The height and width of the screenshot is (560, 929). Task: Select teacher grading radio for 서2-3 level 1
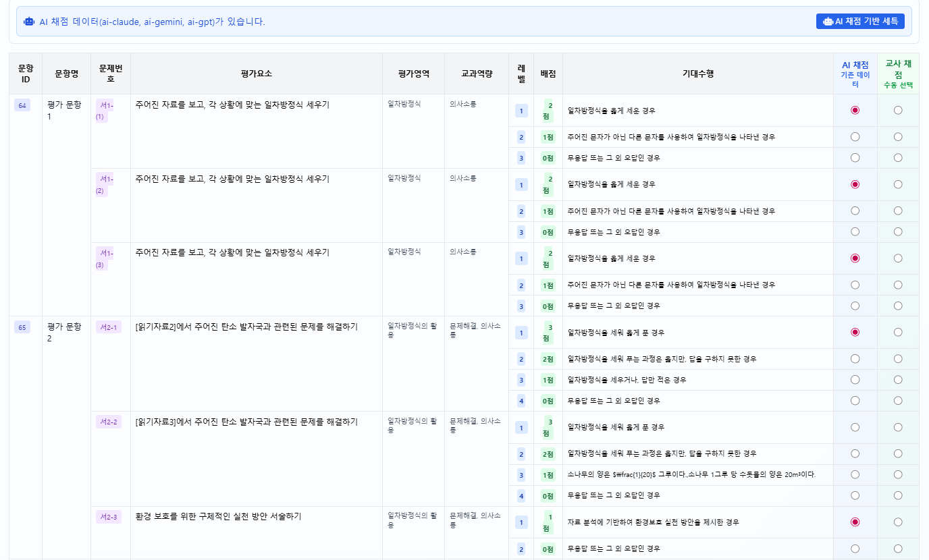[x=898, y=521]
